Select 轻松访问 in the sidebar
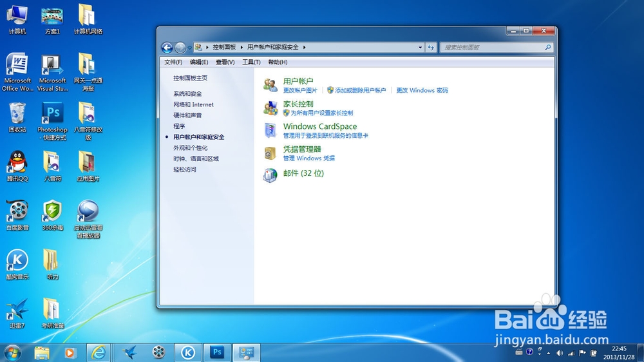 tap(184, 169)
